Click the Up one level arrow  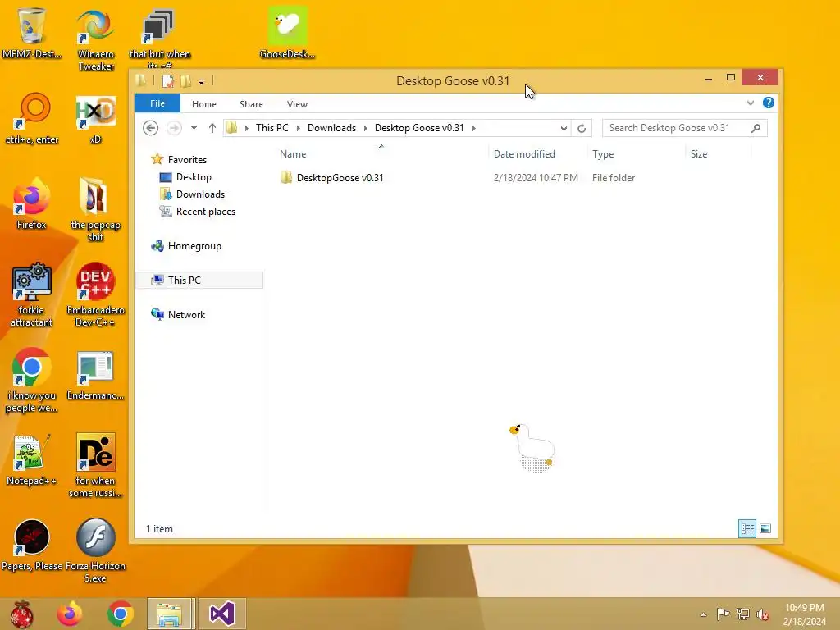coord(212,128)
